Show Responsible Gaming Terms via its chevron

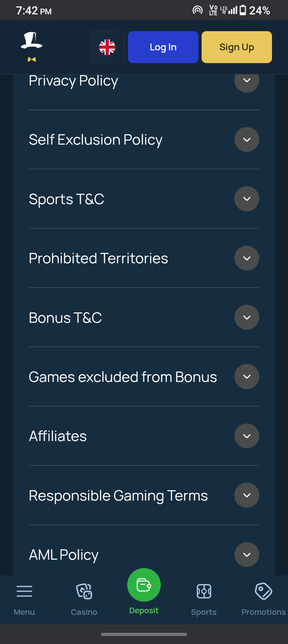point(247,495)
